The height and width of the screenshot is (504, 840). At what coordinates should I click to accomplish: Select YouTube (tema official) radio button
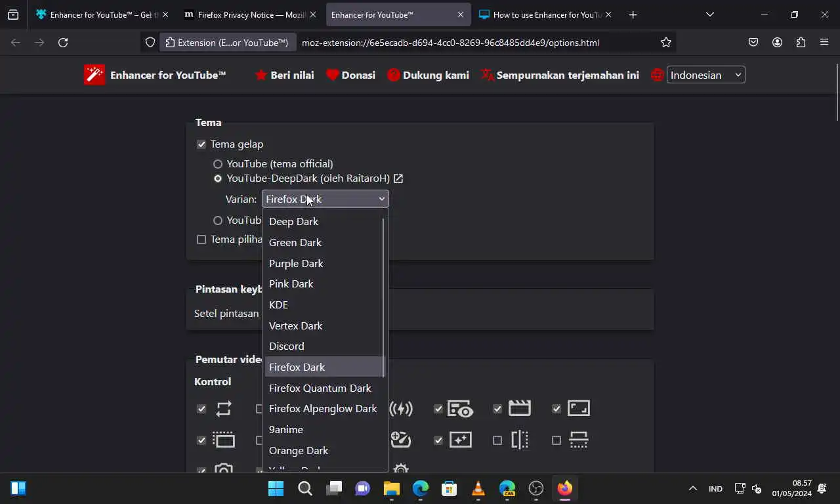[x=218, y=164]
